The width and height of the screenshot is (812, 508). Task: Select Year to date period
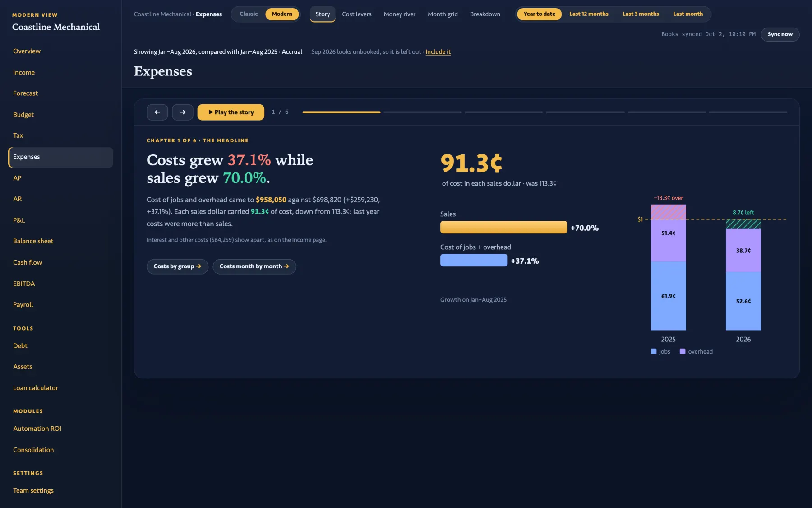[x=539, y=14]
